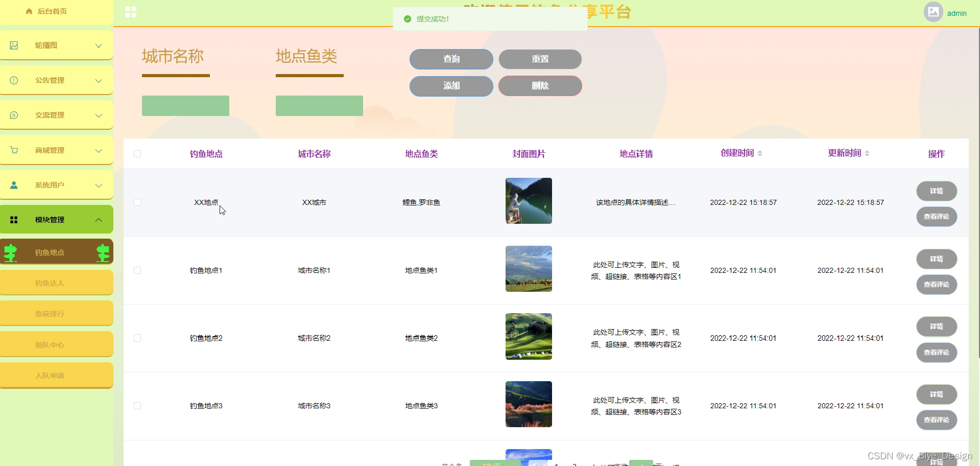The height and width of the screenshot is (466, 980).
Task: Expand the 交流管理 menu chevron
Action: coord(99,115)
